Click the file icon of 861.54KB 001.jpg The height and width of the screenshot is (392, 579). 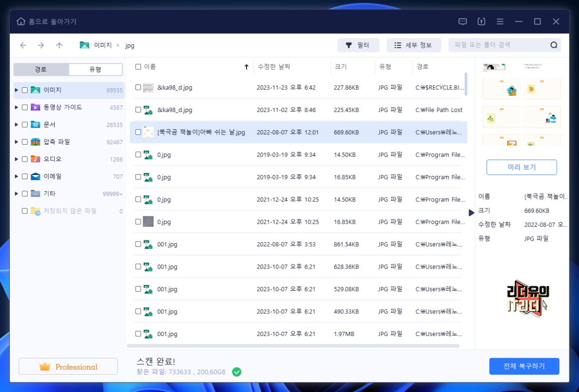(148, 244)
